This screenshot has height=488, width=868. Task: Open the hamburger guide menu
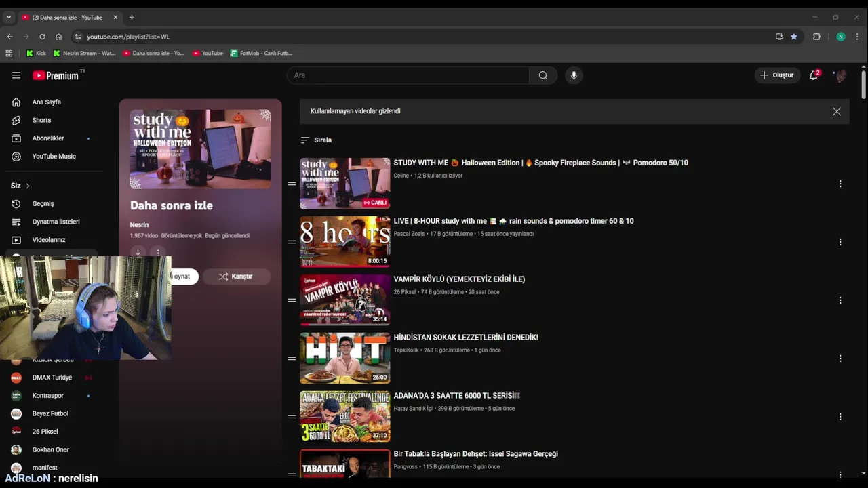[x=16, y=75]
